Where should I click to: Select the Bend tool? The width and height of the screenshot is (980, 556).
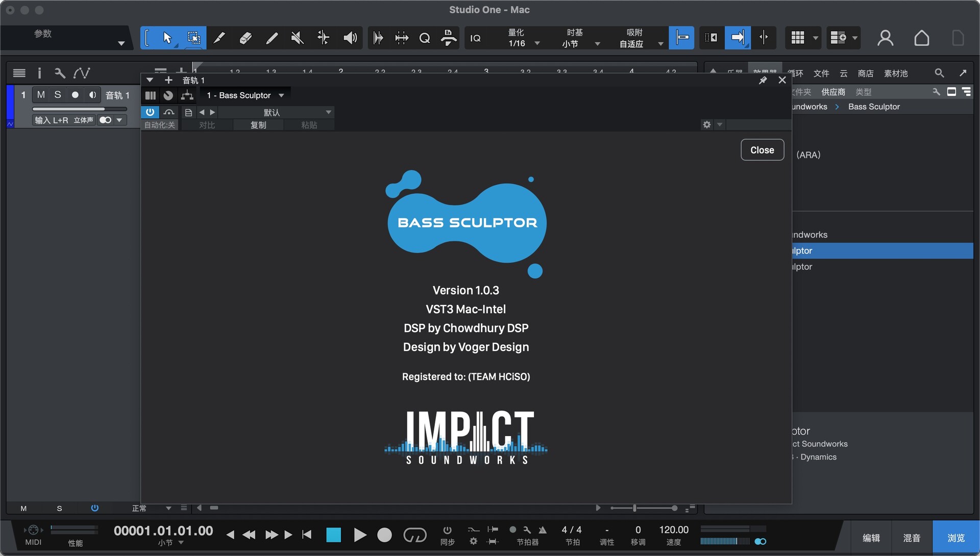(324, 38)
